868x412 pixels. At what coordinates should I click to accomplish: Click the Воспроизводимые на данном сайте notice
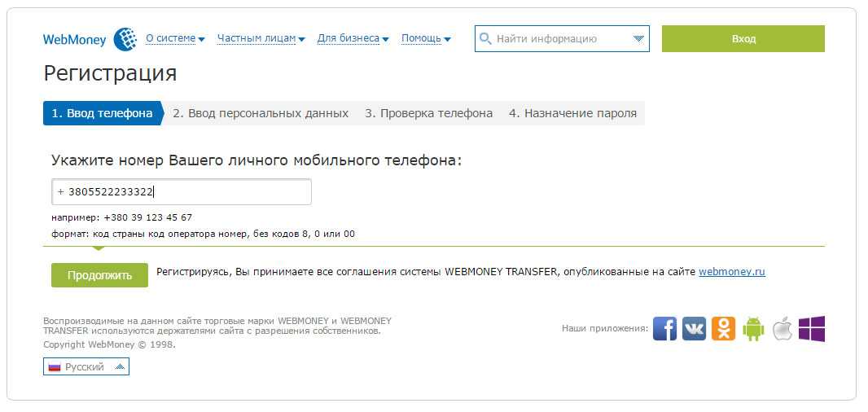[217, 327]
